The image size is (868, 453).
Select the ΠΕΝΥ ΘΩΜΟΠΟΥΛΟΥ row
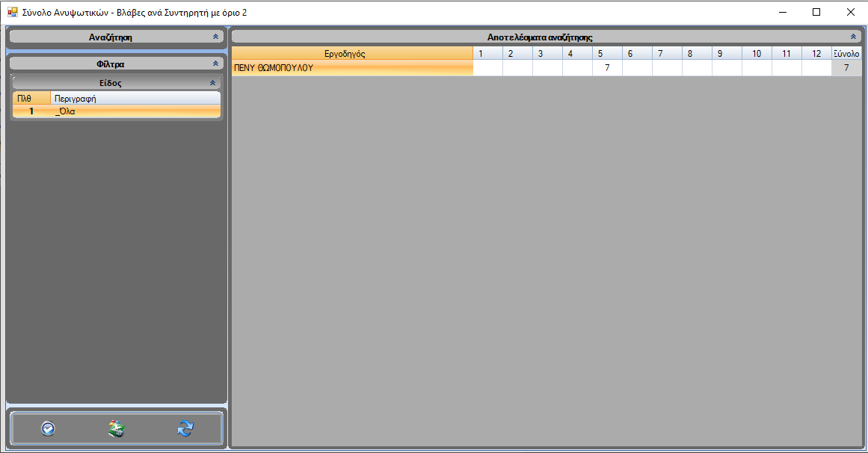(x=352, y=68)
